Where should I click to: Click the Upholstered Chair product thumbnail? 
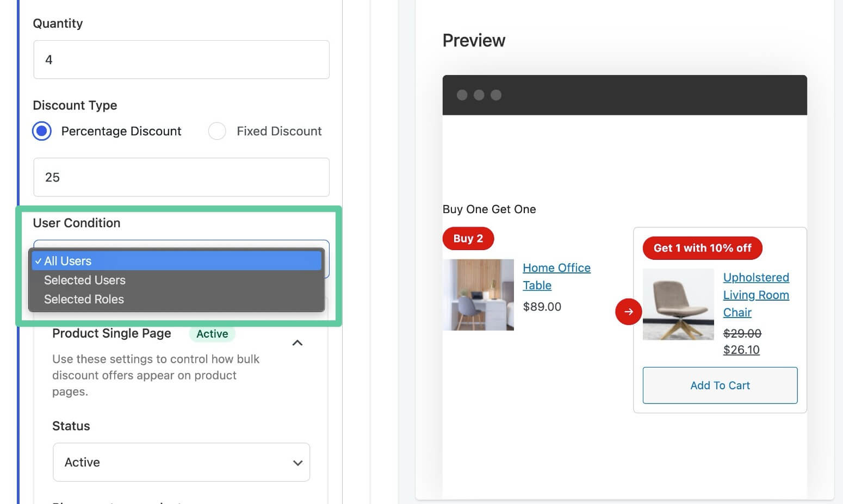tap(678, 304)
